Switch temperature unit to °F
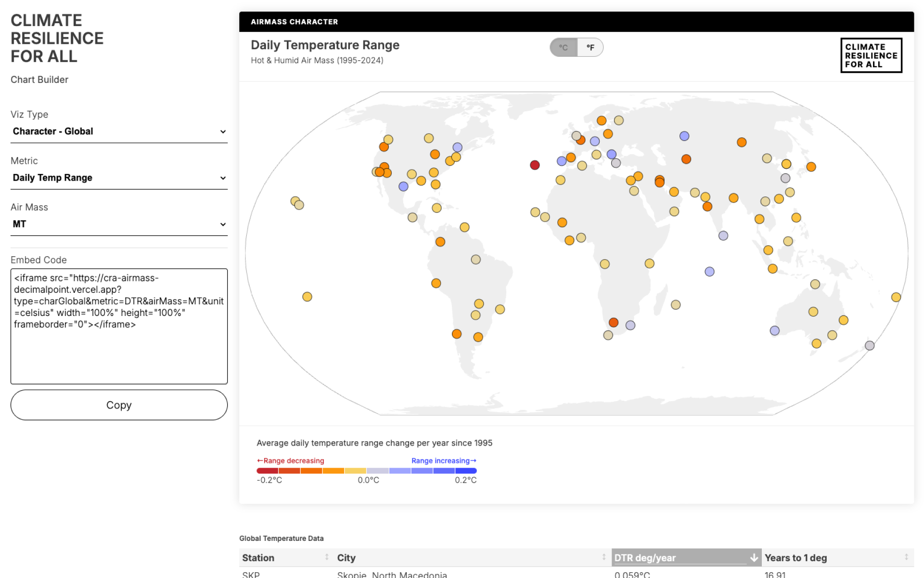Viewport: 924px width, 578px height. tap(590, 48)
